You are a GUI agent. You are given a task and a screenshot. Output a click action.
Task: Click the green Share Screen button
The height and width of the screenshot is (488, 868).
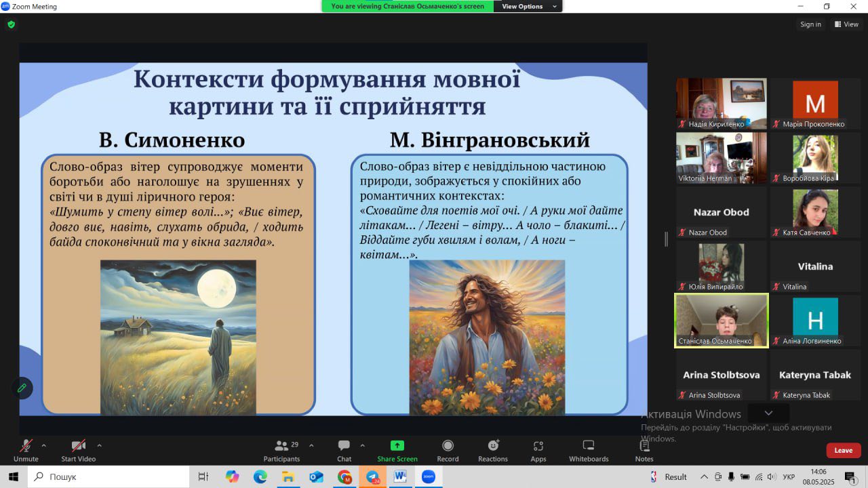[397, 450]
